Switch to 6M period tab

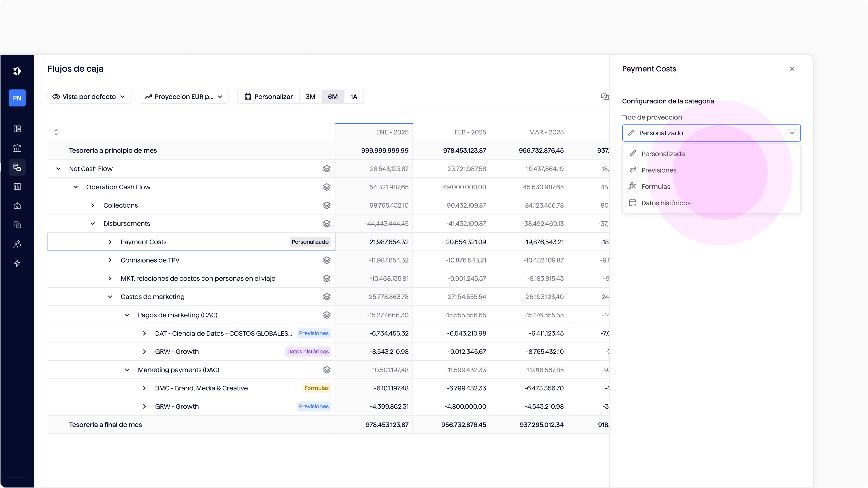tap(333, 97)
